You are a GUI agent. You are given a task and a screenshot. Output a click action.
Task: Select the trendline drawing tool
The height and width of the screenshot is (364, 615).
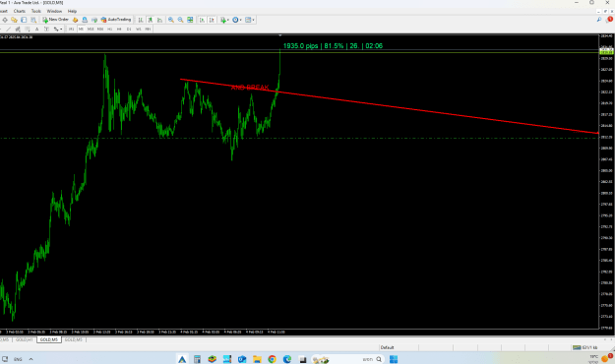(x=8, y=30)
